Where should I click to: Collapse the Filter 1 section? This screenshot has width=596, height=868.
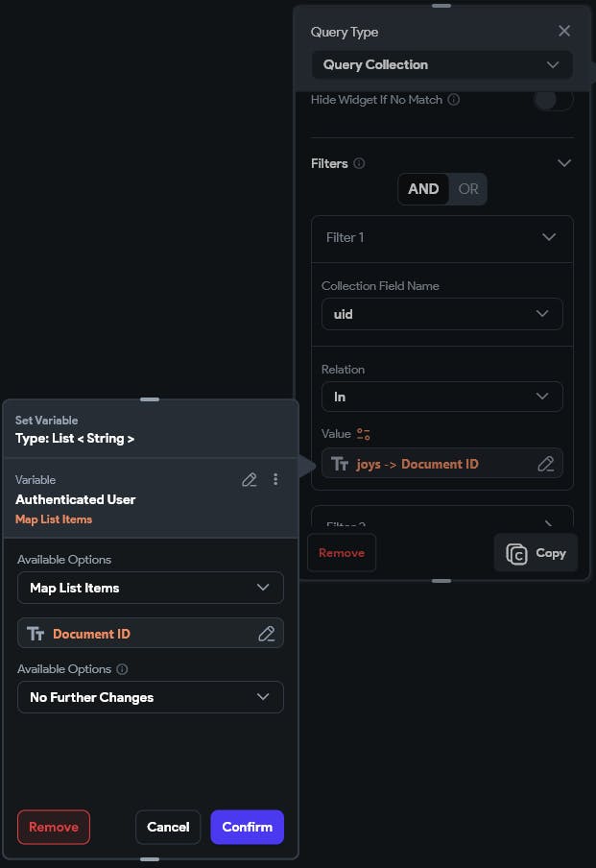(549, 237)
